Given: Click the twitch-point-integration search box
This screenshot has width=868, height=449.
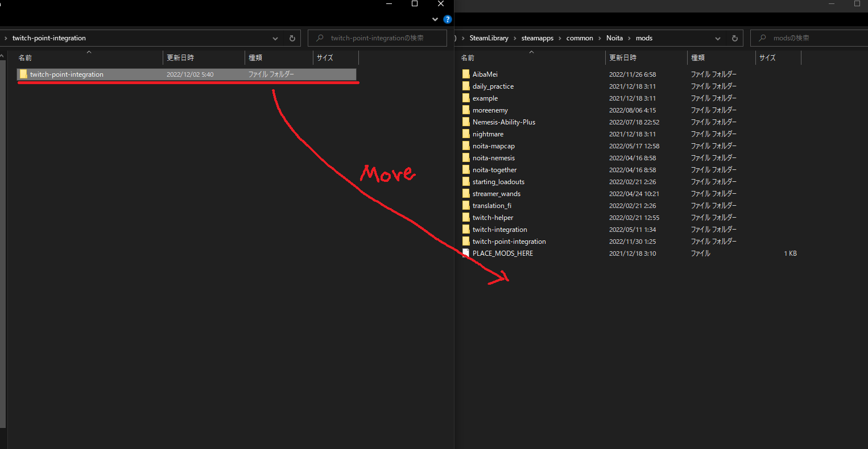Looking at the screenshot, I should click(x=377, y=38).
